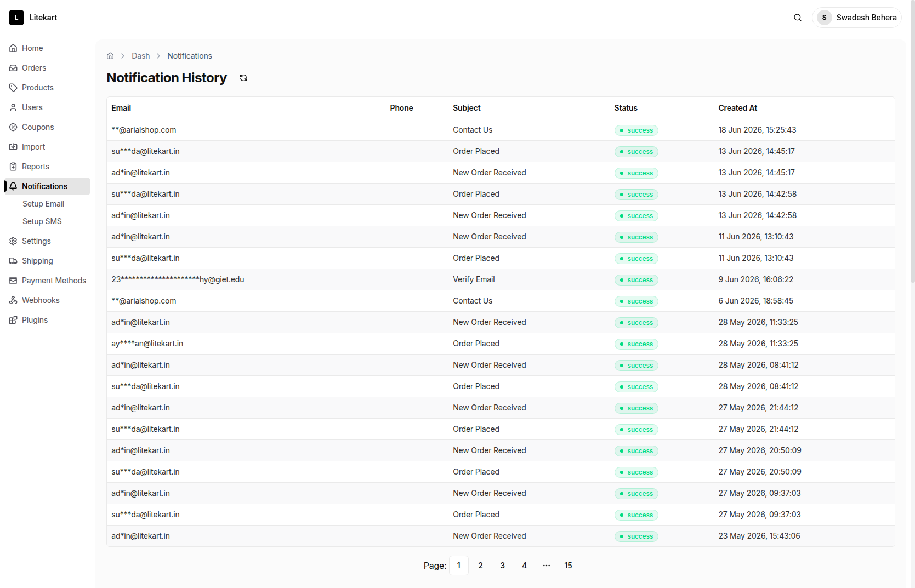
Task: Click the Litekart logo icon
Action: 16,18
